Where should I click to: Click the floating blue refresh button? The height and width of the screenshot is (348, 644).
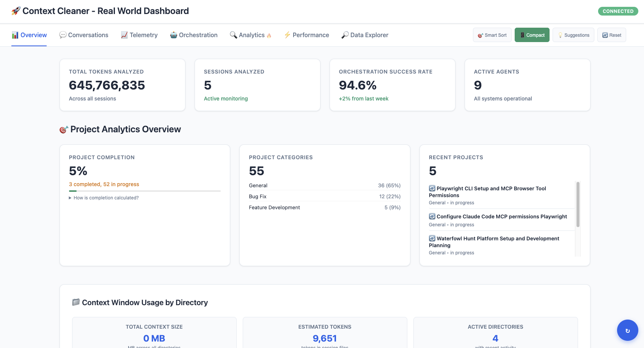click(627, 330)
